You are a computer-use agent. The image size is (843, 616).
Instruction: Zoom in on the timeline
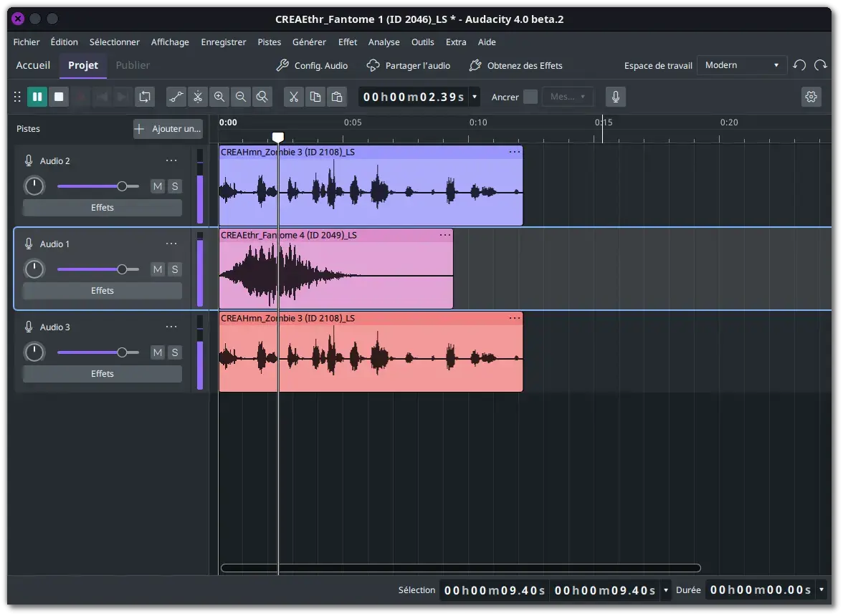219,97
